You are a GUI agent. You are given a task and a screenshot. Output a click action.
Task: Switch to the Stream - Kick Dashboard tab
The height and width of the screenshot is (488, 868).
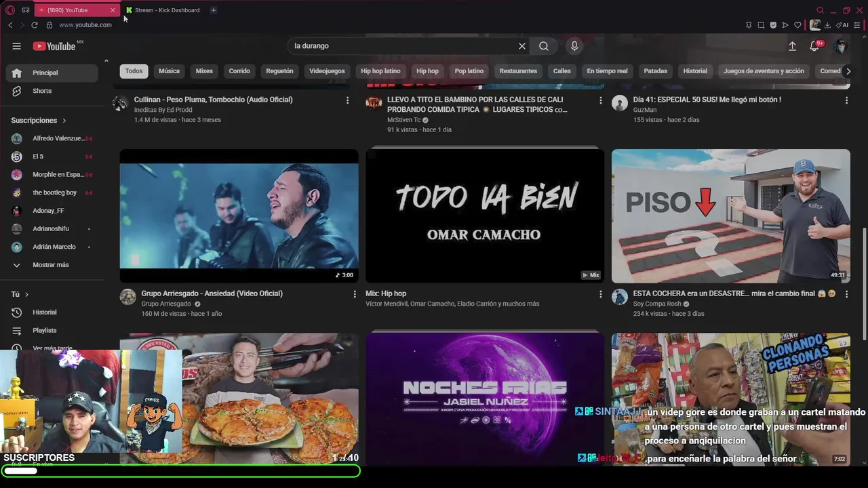[163, 10]
